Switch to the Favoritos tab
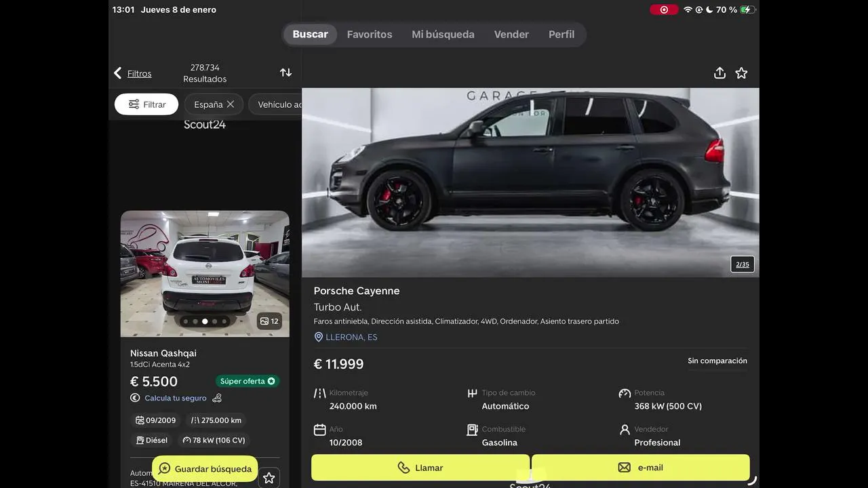Image resolution: width=868 pixels, height=488 pixels. [370, 35]
